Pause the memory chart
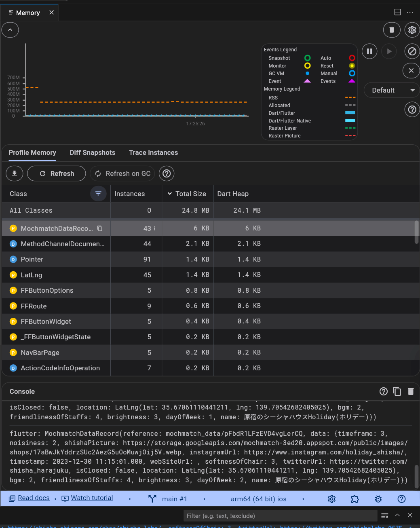The image size is (420, 528). coord(369,51)
